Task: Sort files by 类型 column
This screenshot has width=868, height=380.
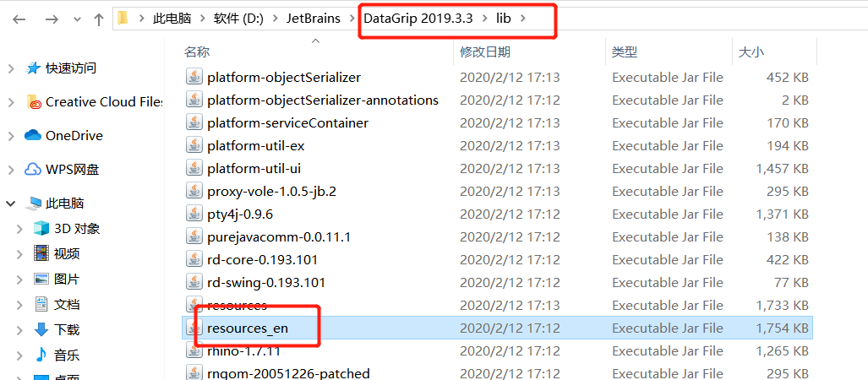Action: click(x=625, y=52)
